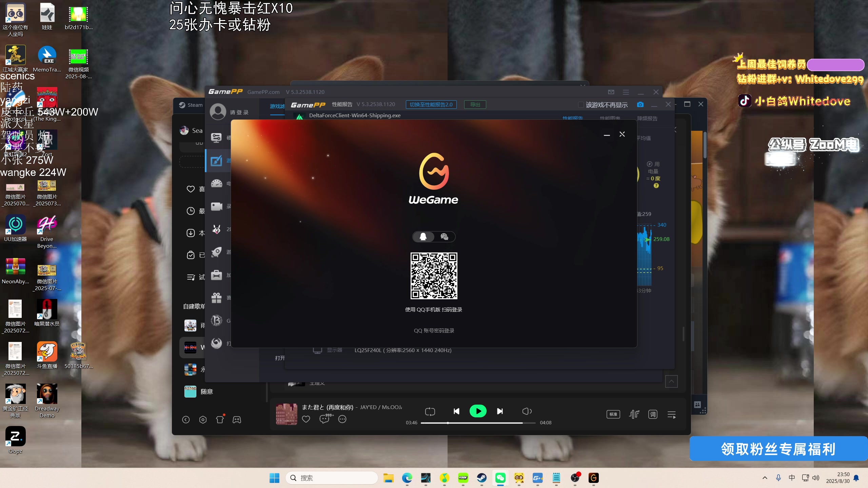This screenshot has height=488, width=868.
Task: Open recently played clock item in sidebar
Action: point(196,211)
